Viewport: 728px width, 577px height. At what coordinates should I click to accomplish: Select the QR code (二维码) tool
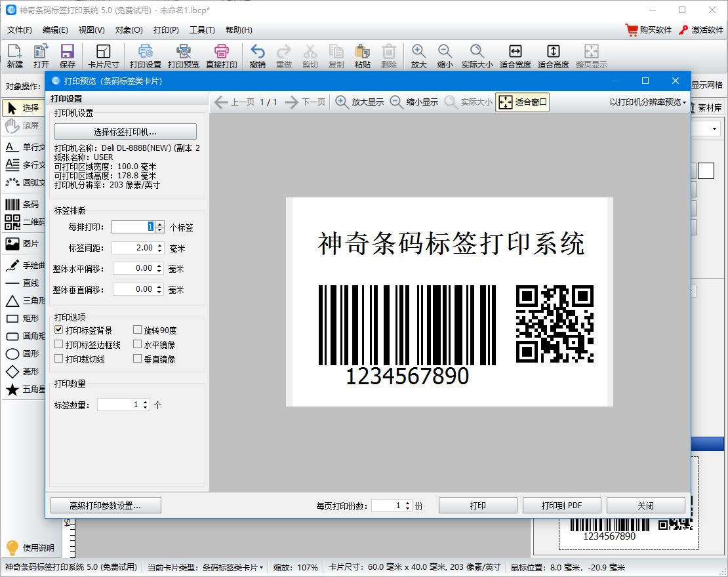[x=24, y=222]
